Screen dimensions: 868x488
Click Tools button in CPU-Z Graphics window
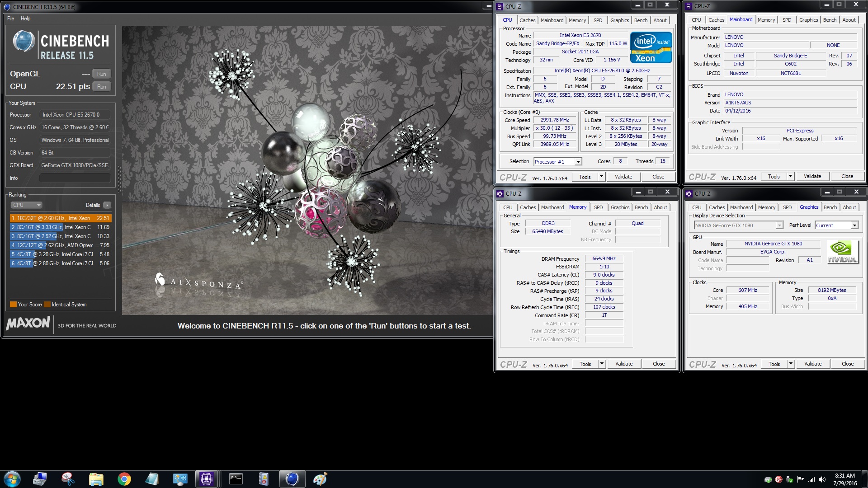pyautogui.click(x=774, y=364)
